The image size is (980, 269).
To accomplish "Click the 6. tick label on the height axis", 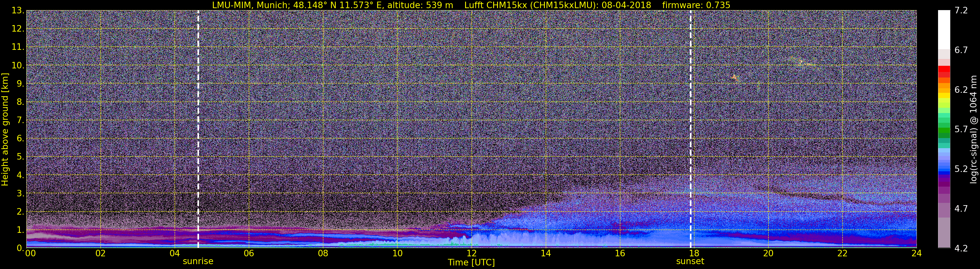I will [20, 139].
